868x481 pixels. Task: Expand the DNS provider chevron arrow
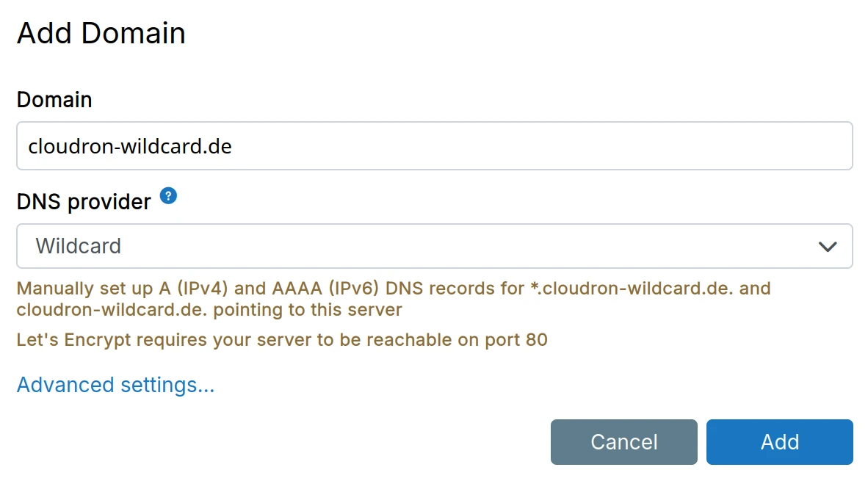pyautogui.click(x=828, y=247)
